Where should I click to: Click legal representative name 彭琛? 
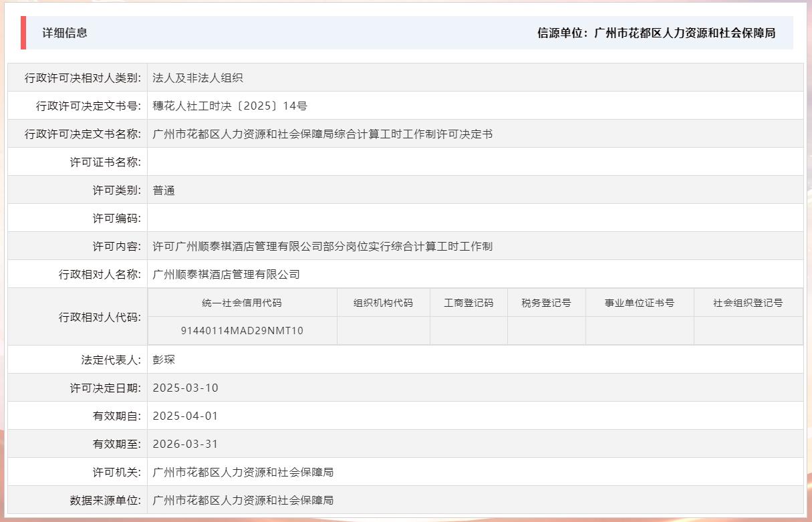tap(163, 359)
